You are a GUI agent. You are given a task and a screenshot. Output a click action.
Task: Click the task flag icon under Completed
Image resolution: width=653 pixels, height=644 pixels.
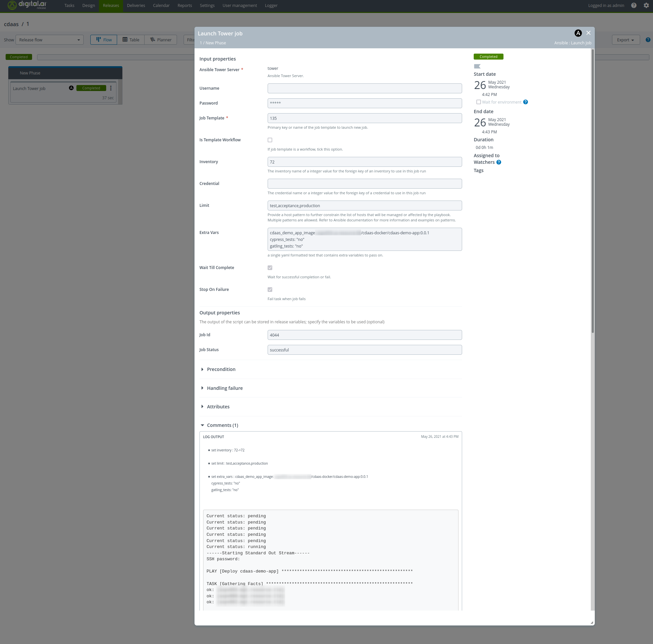[x=477, y=66]
